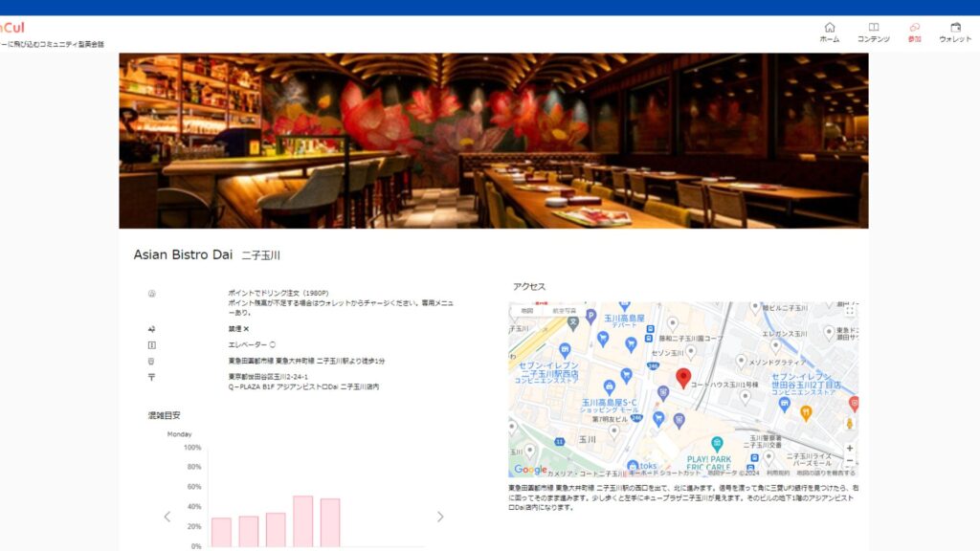Click the restaurant interior banner photo

point(494,141)
